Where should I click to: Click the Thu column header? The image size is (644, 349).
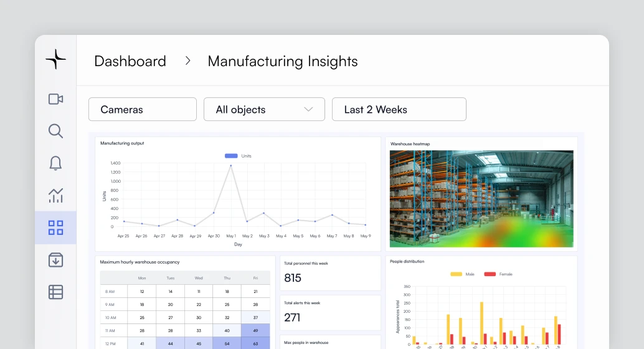pyautogui.click(x=227, y=279)
